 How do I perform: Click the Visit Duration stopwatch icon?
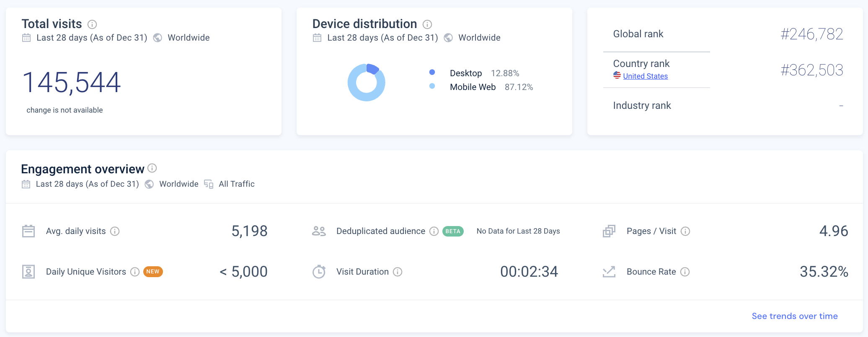pos(319,272)
